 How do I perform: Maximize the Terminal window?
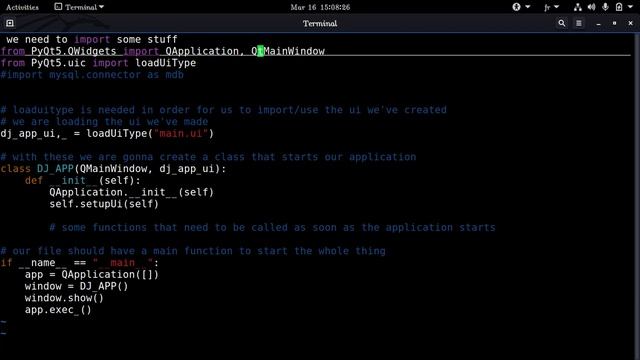[x=614, y=23]
